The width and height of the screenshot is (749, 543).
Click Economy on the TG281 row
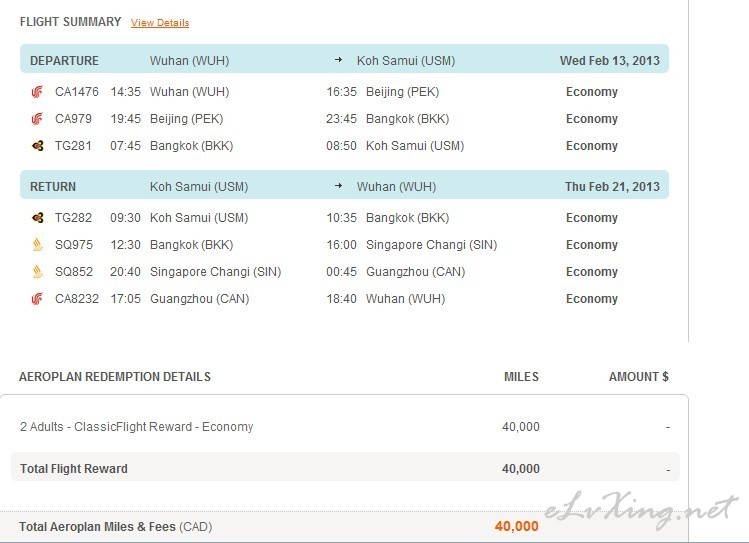[592, 146]
